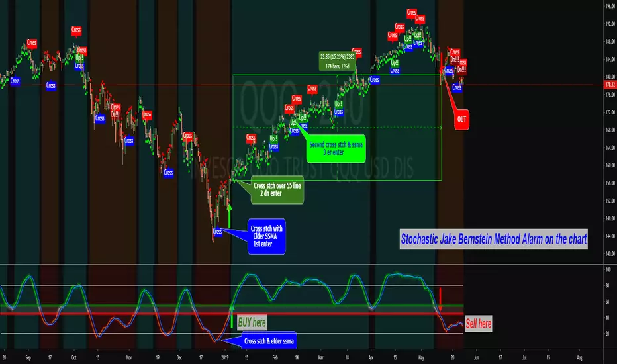Viewport: 617px width, 364px height.
Task: Click the 180.00 price axis label
Action: point(610,77)
